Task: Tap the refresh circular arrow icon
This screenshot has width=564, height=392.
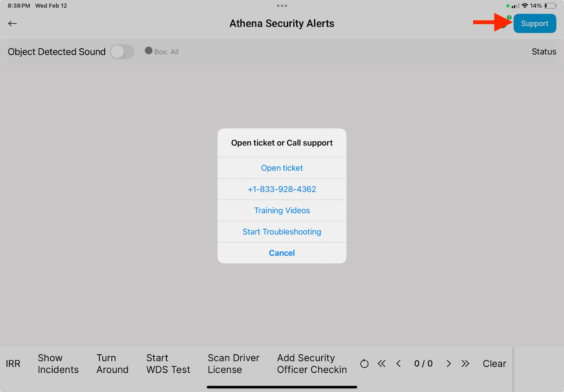Action: (364, 363)
